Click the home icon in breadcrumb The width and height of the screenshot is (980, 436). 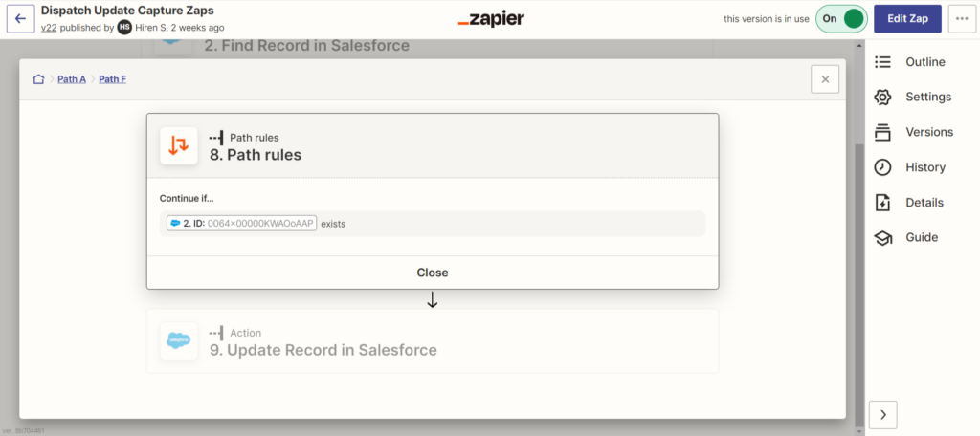(x=38, y=79)
